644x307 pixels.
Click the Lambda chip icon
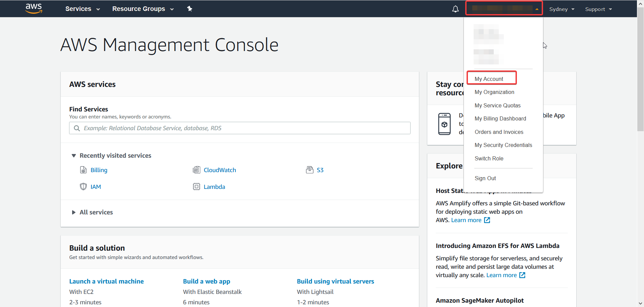point(196,187)
